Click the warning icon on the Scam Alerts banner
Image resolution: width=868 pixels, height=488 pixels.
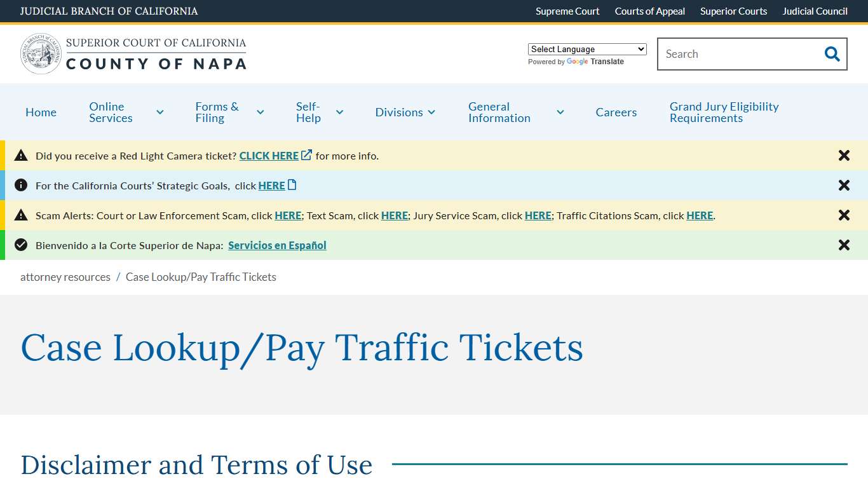coord(21,215)
